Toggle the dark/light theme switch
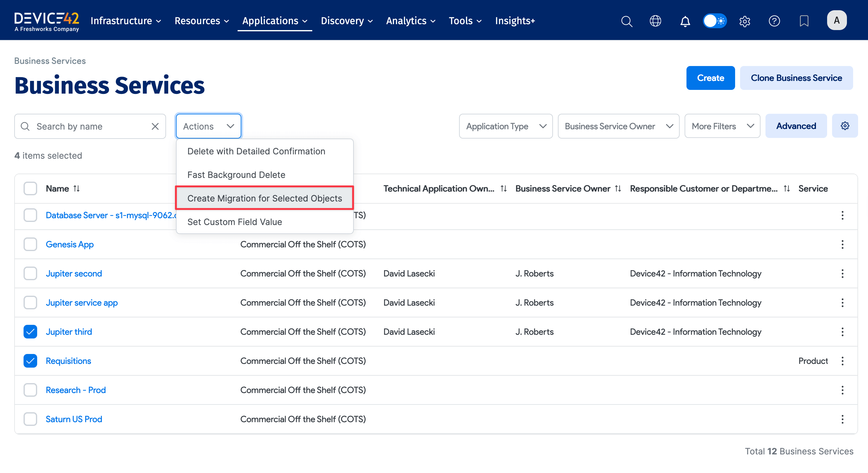This screenshot has height=473, width=868. point(715,20)
